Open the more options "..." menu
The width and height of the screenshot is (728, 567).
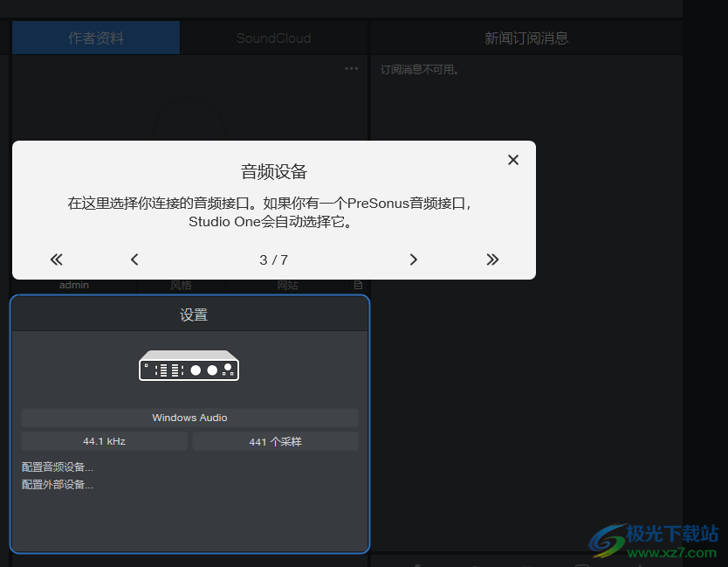coord(352,68)
